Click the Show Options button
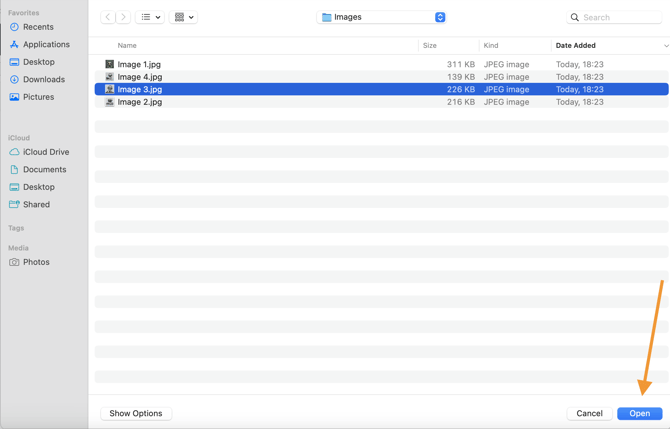Image resolution: width=670 pixels, height=429 pixels. [136, 413]
